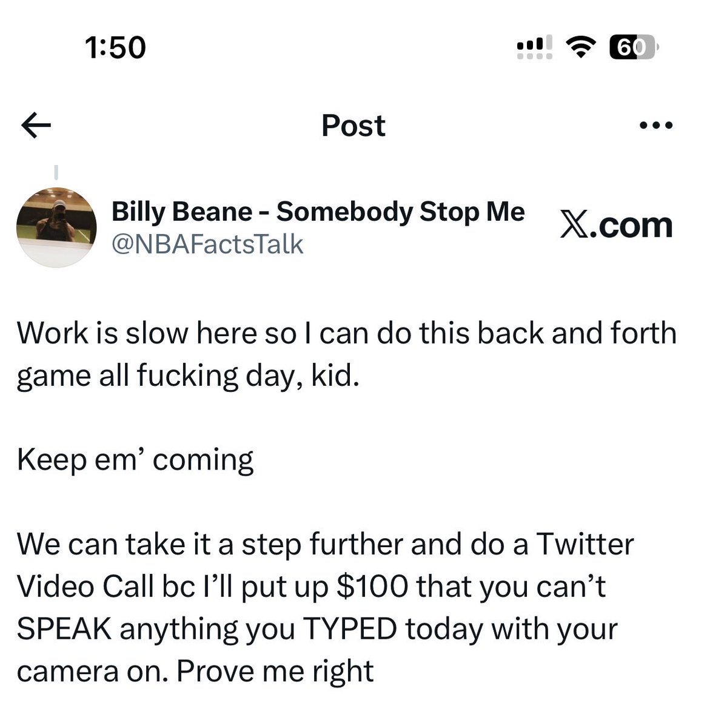Viewport: 707px width, 728px height.
Task: Tap the cellular signal bars icon
Action: pos(535,47)
